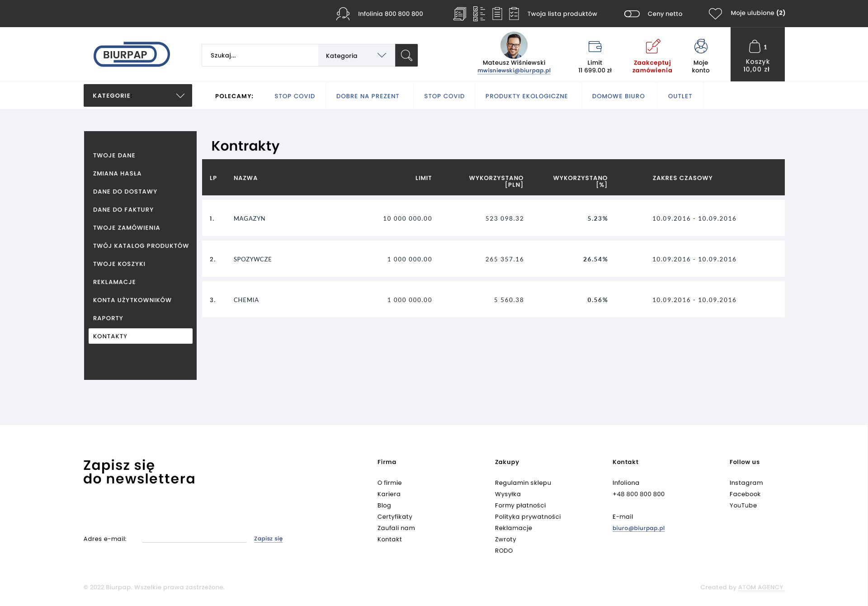Click Mateusz Wiśniewski profile photo
Screen dimensions: 868x606
tap(514, 45)
